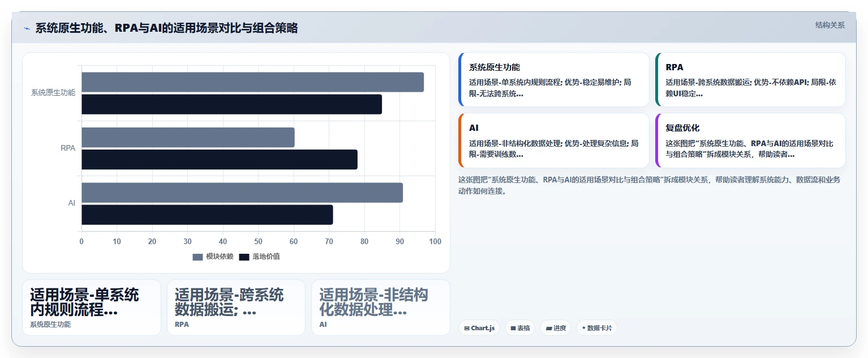Image resolution: width=868 pixels, height=358 pixels.
Task: Click the Chart.js chip at the bottom
Action: pos(479,328)
